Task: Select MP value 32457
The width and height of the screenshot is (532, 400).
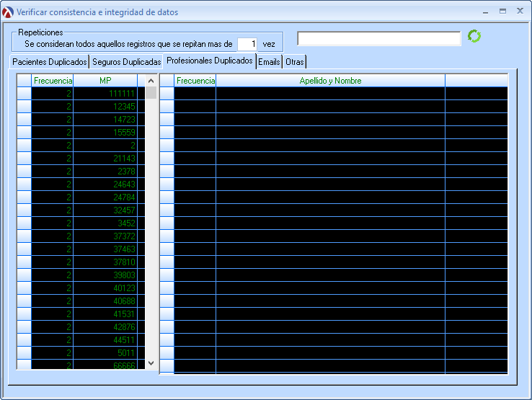Action: point(105,210)
